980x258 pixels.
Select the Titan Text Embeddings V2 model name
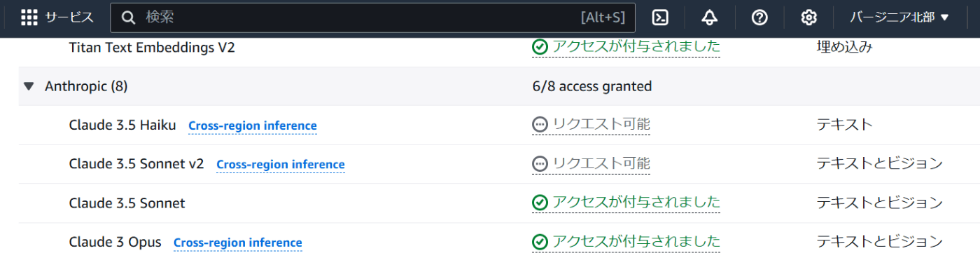pos(152,47)
